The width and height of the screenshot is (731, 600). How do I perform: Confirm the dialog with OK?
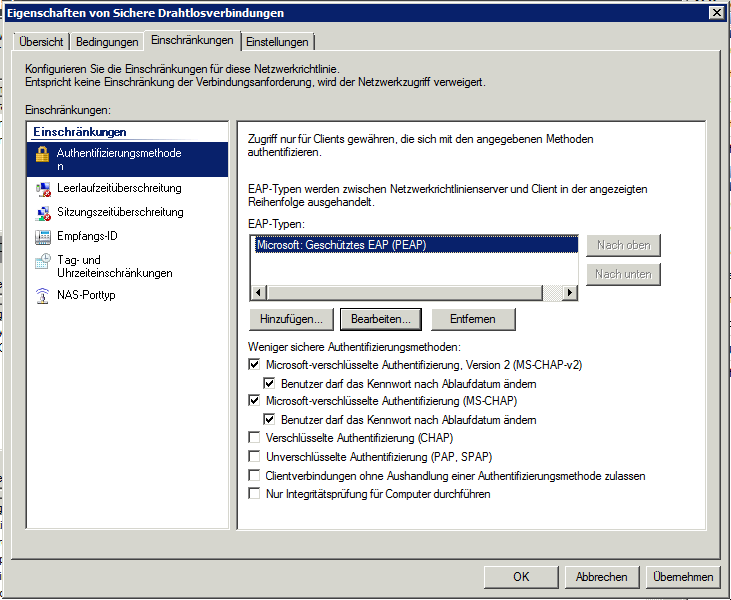tap(521, 577)
